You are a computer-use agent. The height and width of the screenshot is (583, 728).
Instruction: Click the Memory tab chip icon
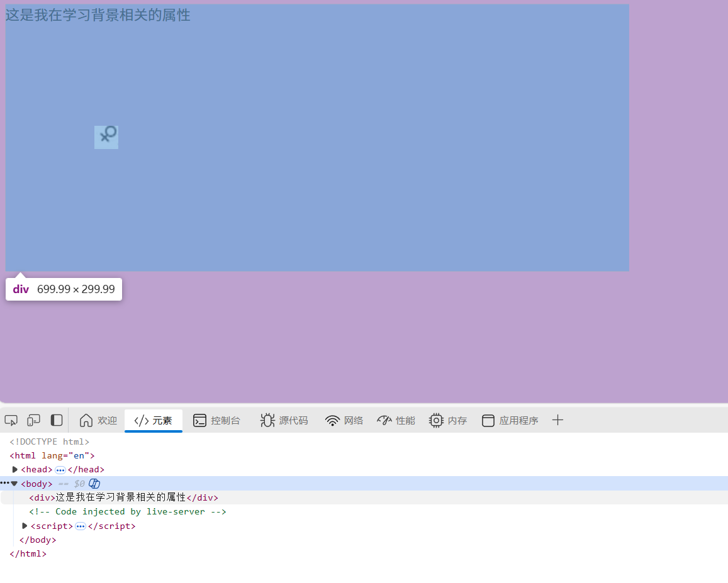pyautogui.click(x=436, y=421)
